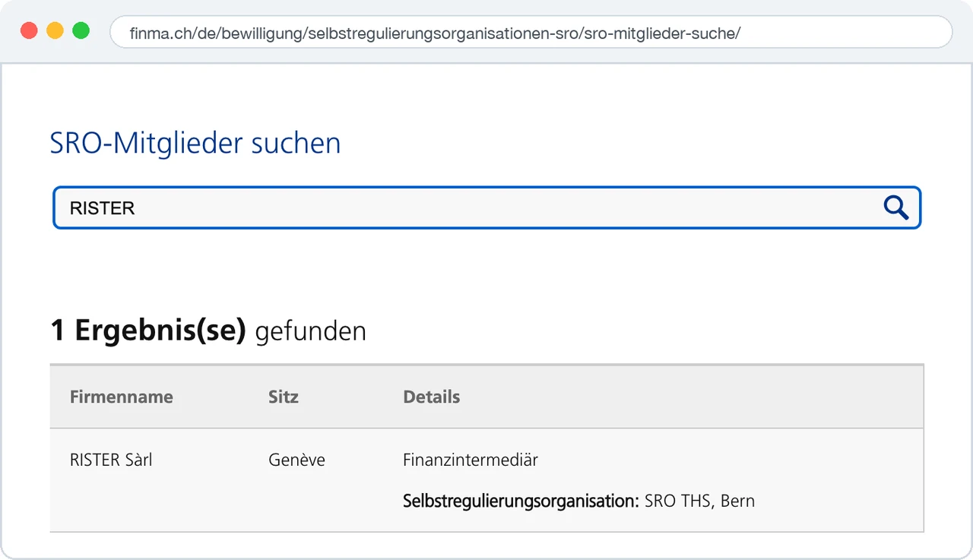Focus the search field containing RISTER
The height and width of the screenshot is (560, 973).
pyautogui.click(x=486, y=207)
